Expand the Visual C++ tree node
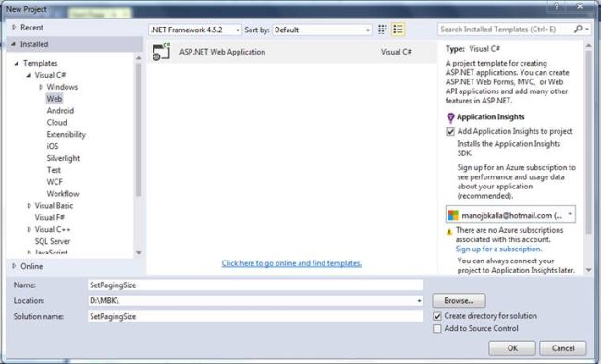 29,229
